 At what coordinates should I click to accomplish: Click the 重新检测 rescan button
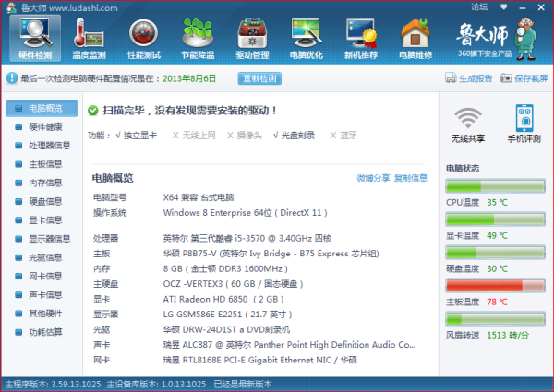[259, 78]
